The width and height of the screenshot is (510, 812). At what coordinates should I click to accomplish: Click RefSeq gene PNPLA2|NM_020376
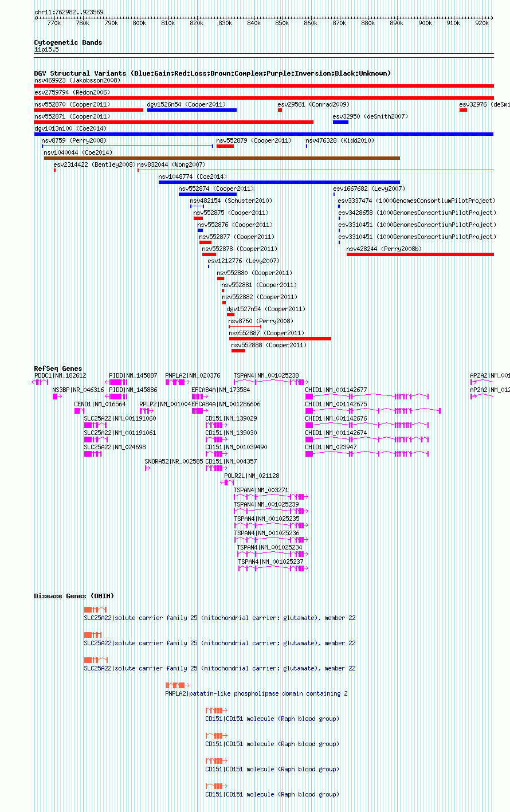click(x=193, y=375)
